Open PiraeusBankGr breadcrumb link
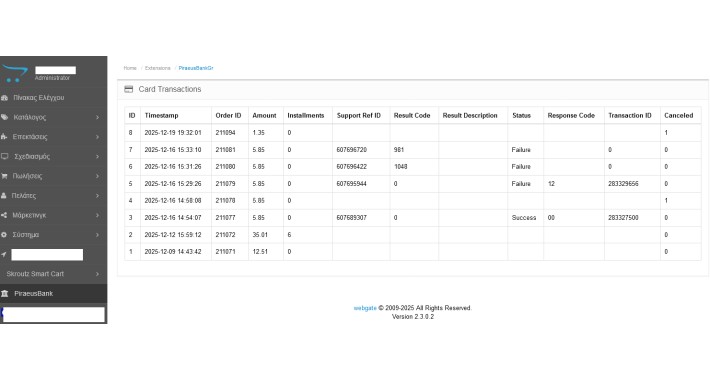710x380 pixels. [196, 68]
